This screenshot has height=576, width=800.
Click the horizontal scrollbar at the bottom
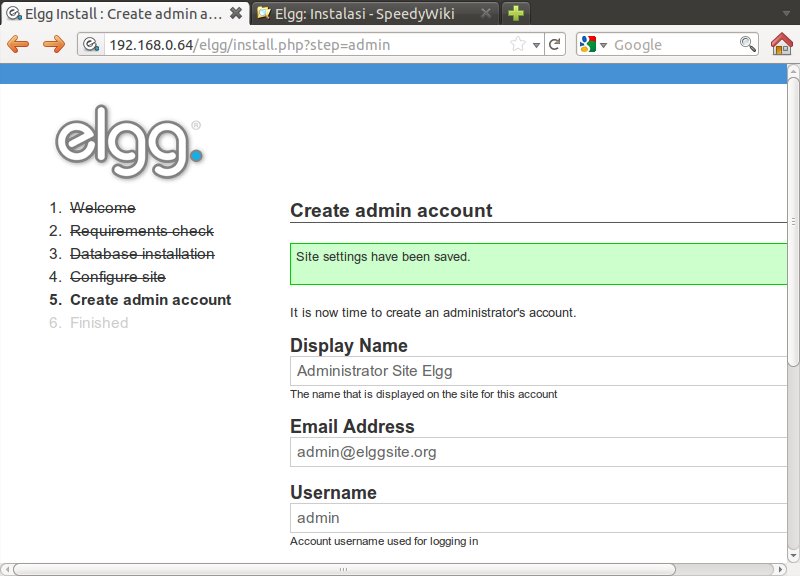click(340, 569)
